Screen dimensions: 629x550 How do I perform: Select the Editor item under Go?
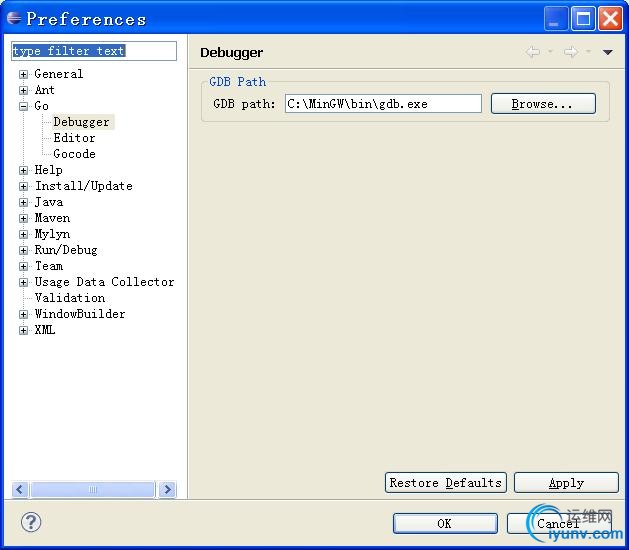click(x=74, y=138)
